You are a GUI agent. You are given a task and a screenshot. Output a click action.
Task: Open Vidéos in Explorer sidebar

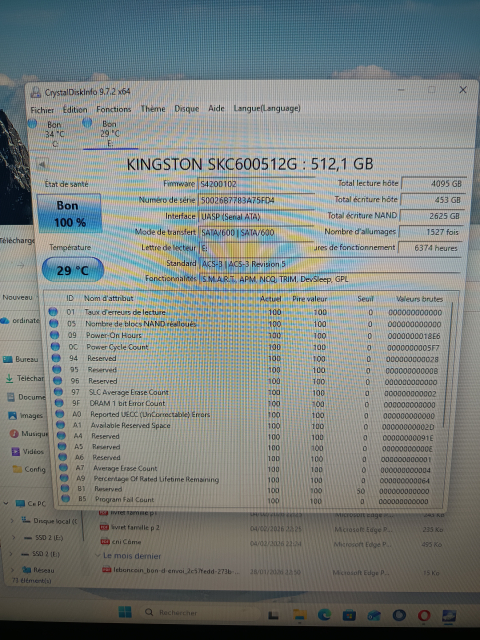click(x=27, y=451)
